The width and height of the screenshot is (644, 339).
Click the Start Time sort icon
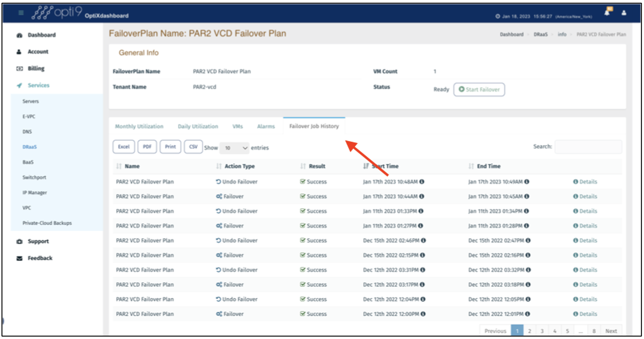366,166
